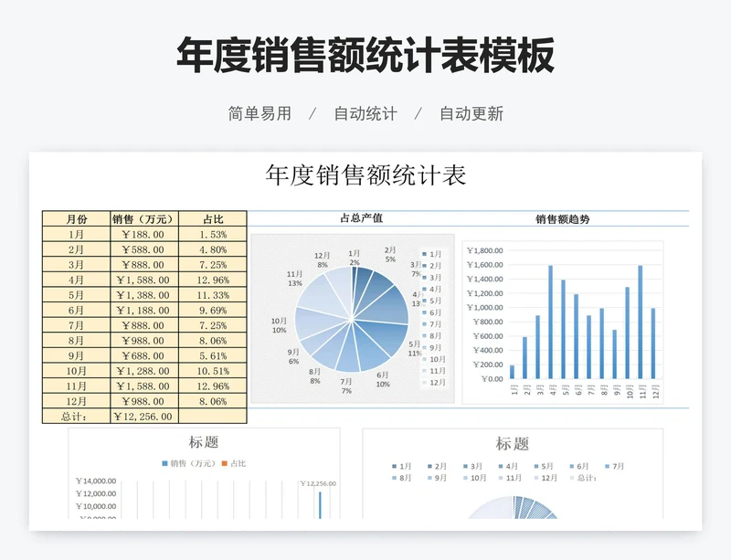Viewport: 731px width, 560px height.
Task: Click the ¥688.00 sales cell
Action: 144,355
